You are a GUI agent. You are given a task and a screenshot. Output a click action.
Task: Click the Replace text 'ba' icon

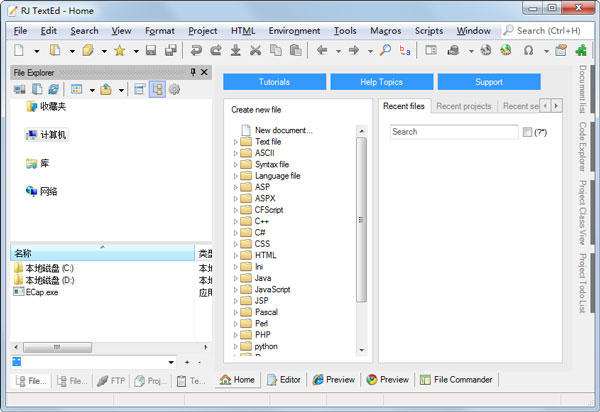tap(405, 50)
